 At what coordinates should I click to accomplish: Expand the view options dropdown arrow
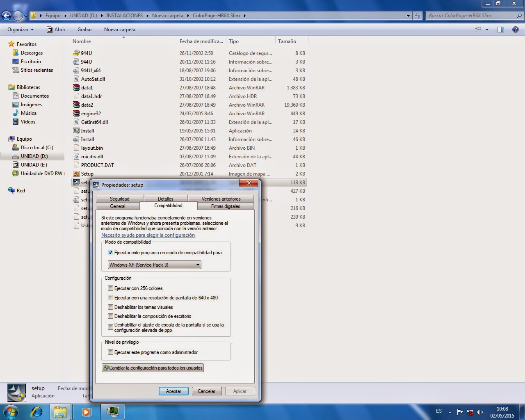[487, 30]
